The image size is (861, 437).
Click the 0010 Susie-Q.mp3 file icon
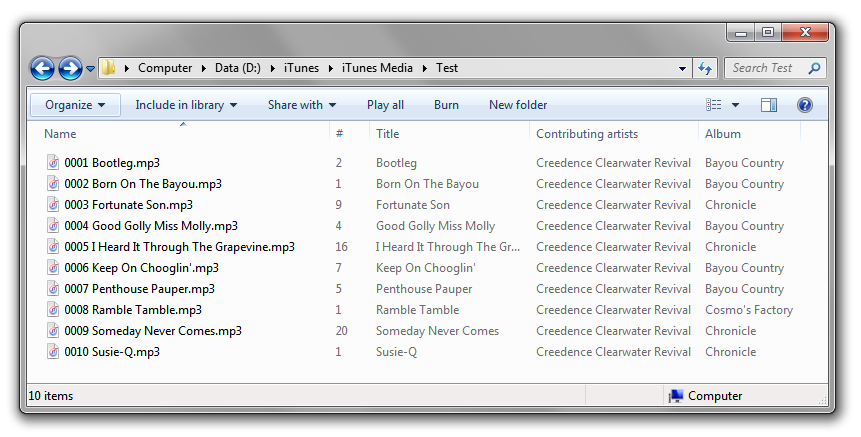(x=53, y=351)
